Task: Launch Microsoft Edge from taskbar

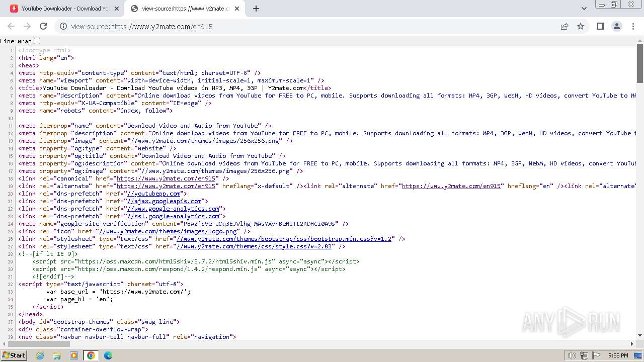Action: (108, 355)
